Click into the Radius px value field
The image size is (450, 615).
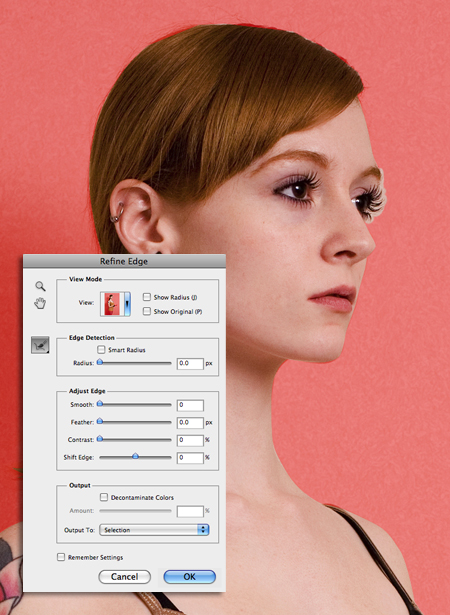click(x=190, y=364)
